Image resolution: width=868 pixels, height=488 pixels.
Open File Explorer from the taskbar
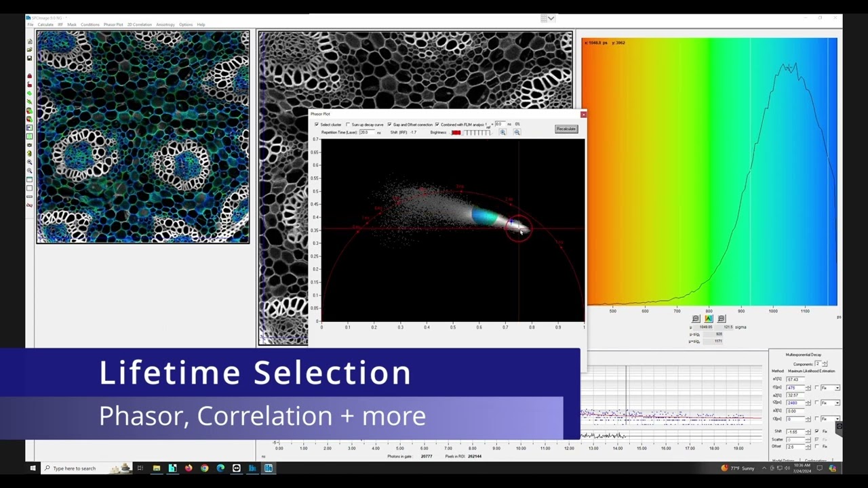(157, 468)
